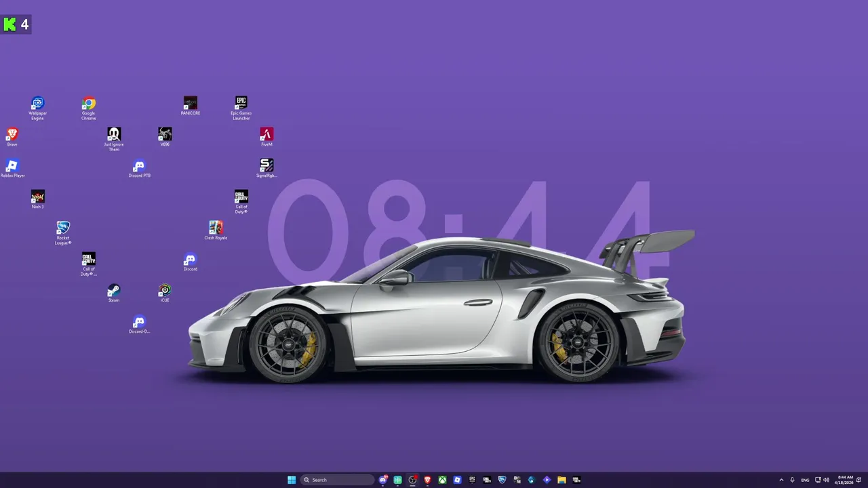Open the Wallpaper Engine desktop shortcut
The image size is (868, 488).
click(37, 108)
